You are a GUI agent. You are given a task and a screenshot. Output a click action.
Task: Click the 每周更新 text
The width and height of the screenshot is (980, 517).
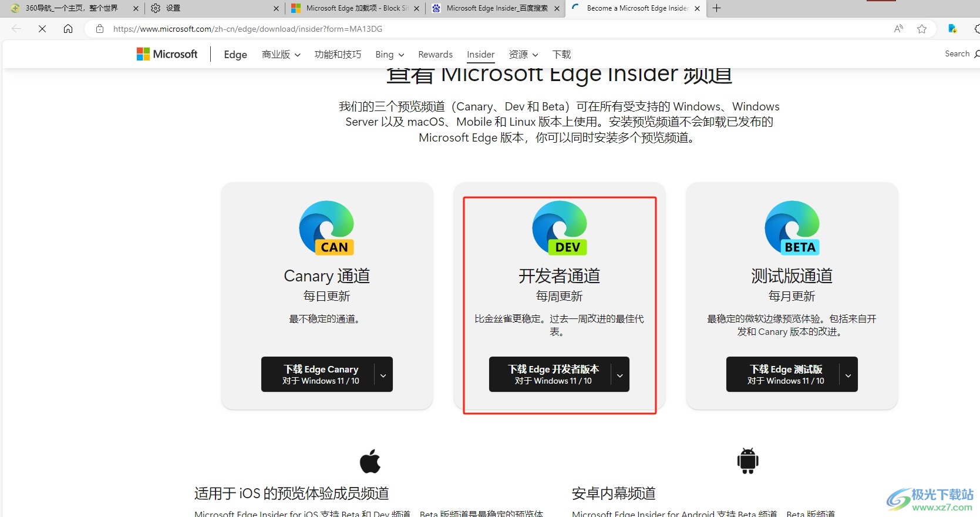click(x=560, y=296)
